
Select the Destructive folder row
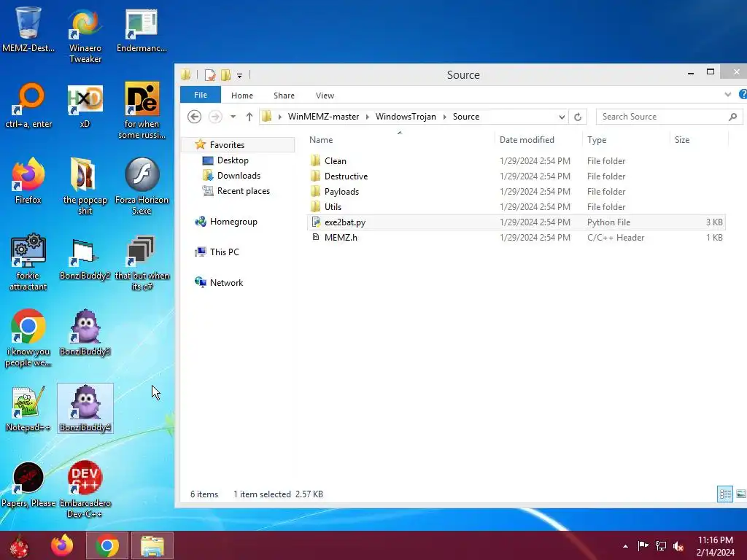[516, 176]
